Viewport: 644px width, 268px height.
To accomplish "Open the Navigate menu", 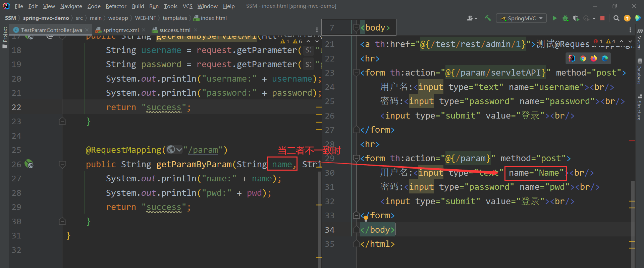I will (71, 6).
